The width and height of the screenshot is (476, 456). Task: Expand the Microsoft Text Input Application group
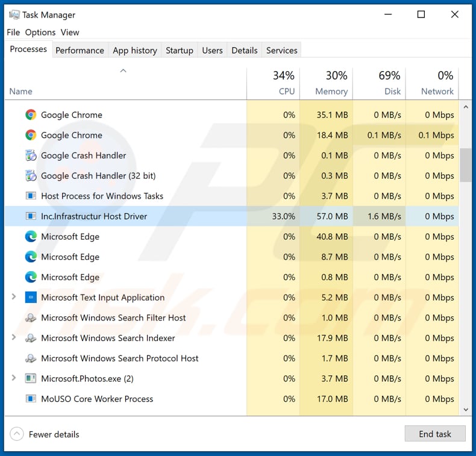[14, 297]
